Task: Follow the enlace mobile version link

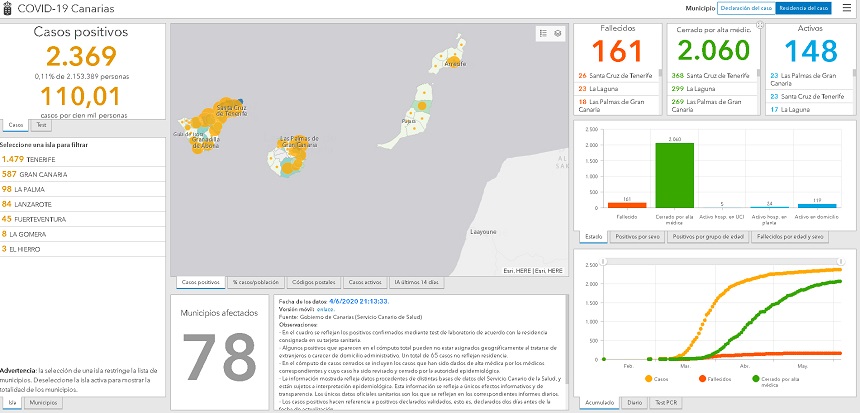Action: coord(324,309)
